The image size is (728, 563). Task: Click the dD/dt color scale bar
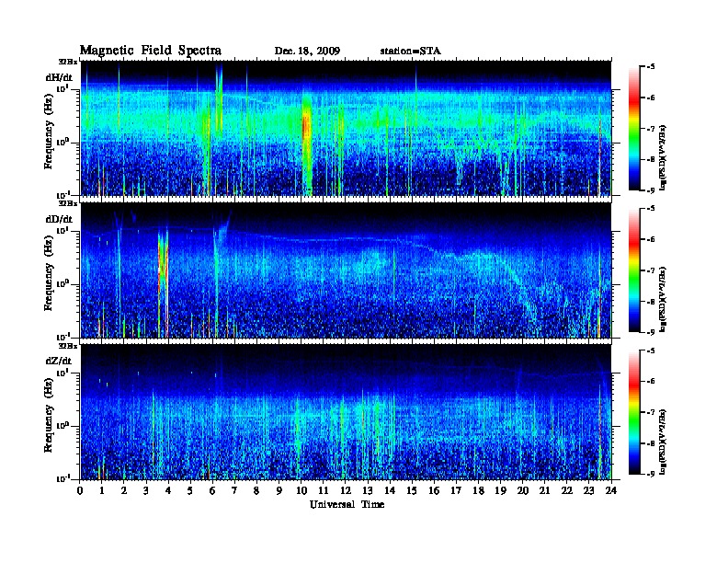pos(633,270)
